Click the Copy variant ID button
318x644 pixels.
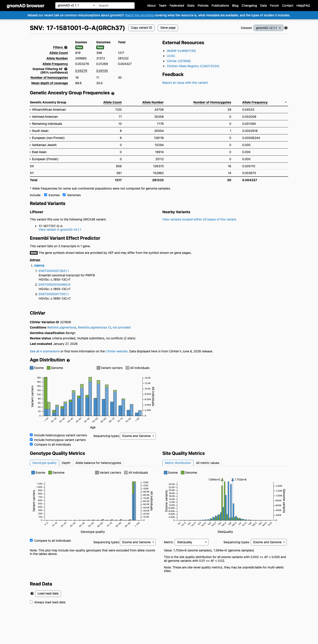(x=141, y=28)
